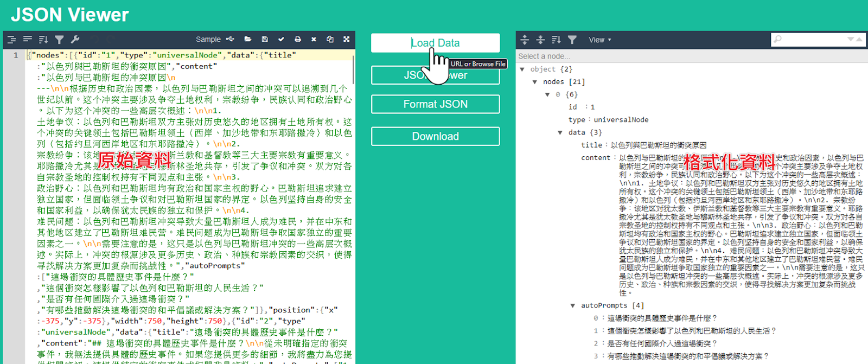The image size is (868, 364).
Task: Open the View dropdown menu
Action: 599,40
